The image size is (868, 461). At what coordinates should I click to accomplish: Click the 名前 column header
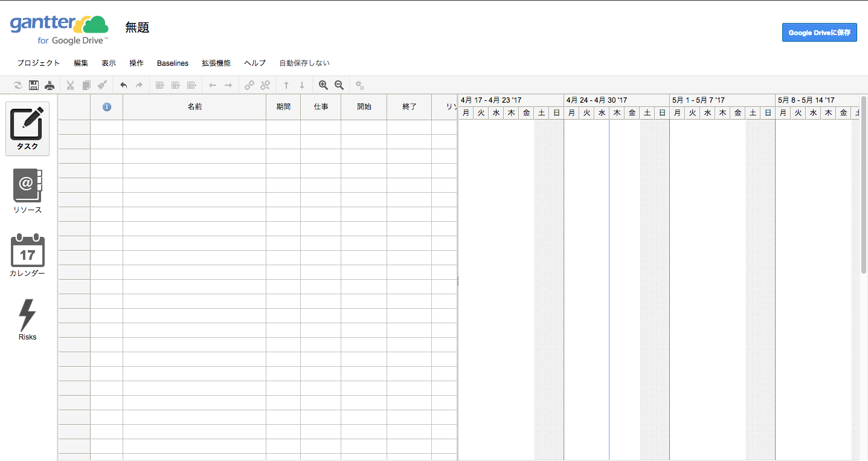point(194,107)
